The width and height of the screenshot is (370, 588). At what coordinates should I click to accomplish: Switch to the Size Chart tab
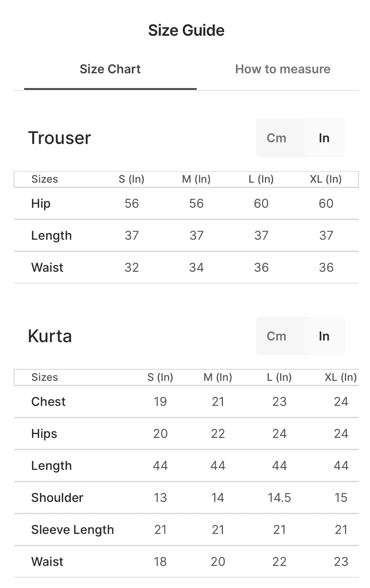(110, 69)
